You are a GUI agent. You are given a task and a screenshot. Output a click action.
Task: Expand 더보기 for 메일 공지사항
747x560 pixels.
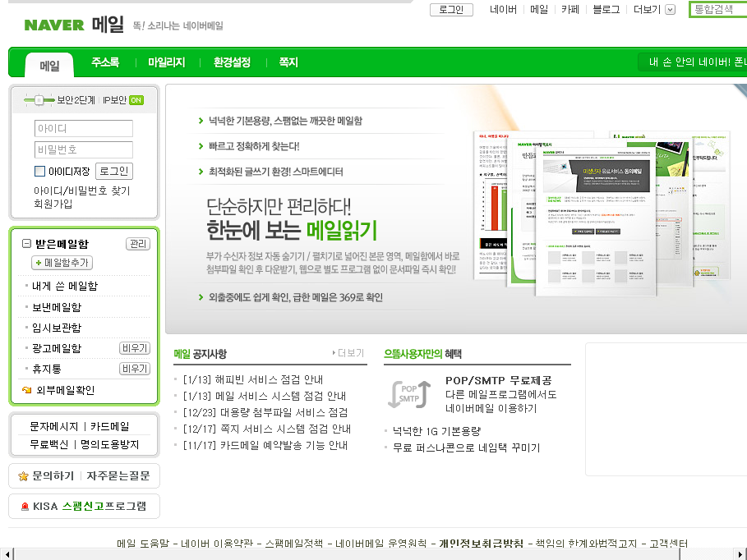348,353
